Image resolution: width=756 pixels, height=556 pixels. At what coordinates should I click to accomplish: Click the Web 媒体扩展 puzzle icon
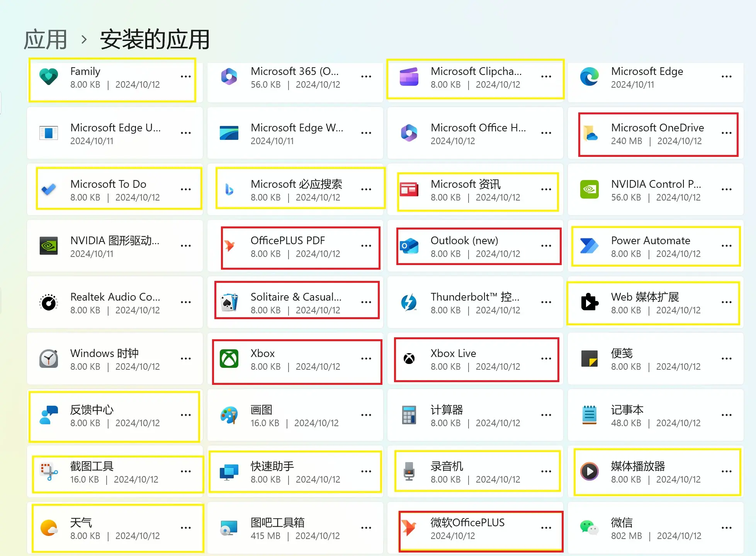590,302
